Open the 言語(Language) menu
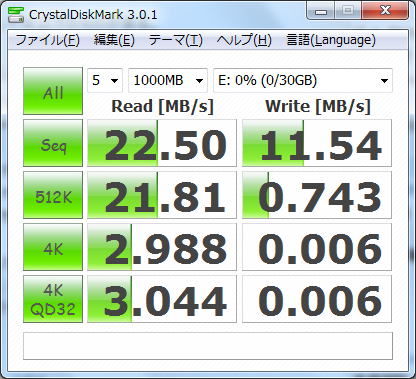This screenshot has height=379, width=416. pyautogui.click(x=331, y=40)
